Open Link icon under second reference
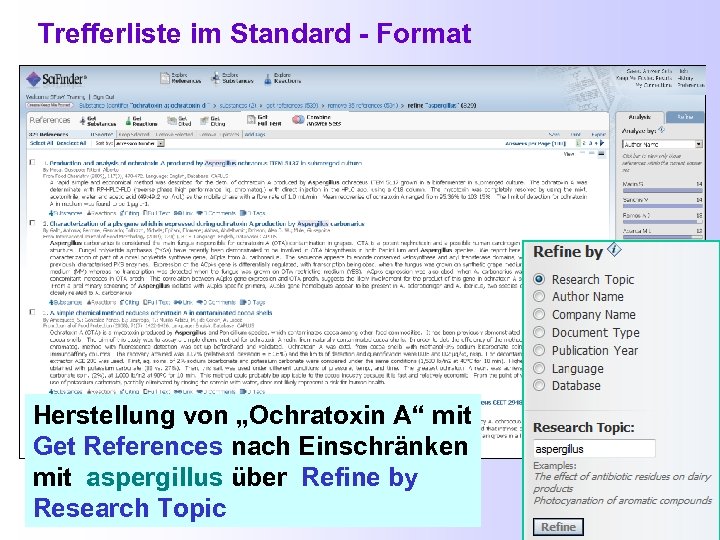This screenshot has height=540, width=720. [183, 302]
